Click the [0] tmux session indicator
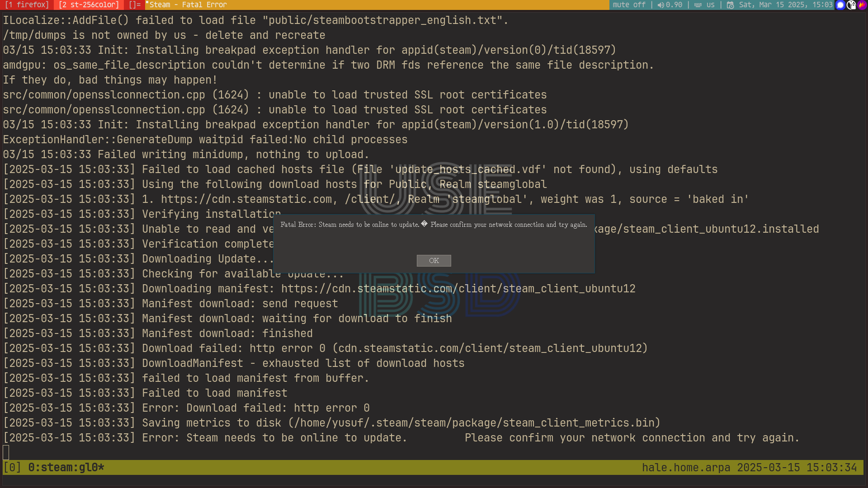868x488 pixels. (12, 468)
